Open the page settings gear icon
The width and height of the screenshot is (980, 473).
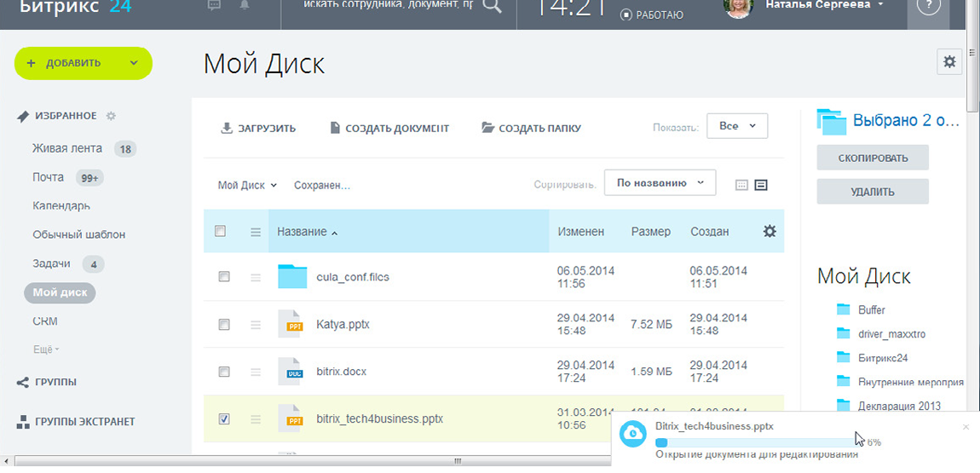click(x=949, y=62)
